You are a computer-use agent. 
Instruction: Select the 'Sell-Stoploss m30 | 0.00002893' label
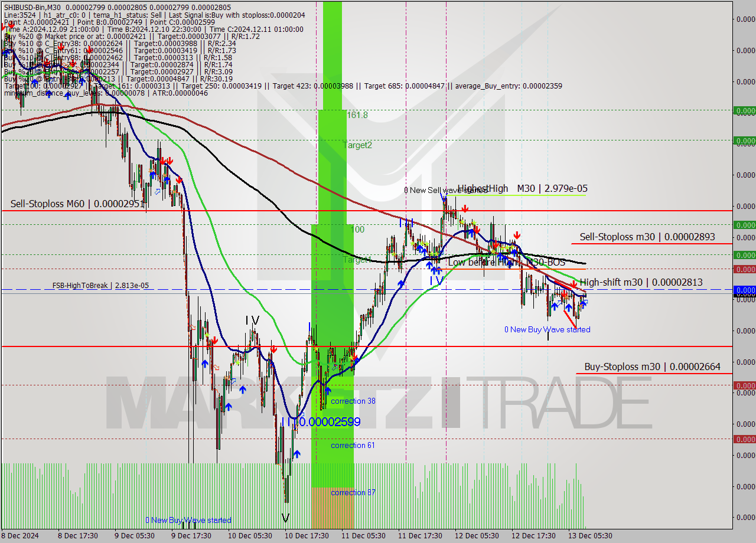[x=647, y=237]
